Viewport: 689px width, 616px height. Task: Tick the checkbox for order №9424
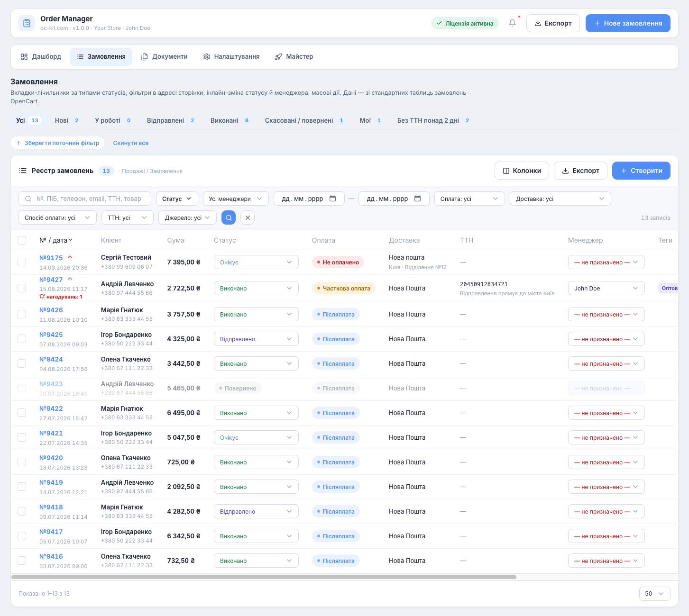[22, 363]
